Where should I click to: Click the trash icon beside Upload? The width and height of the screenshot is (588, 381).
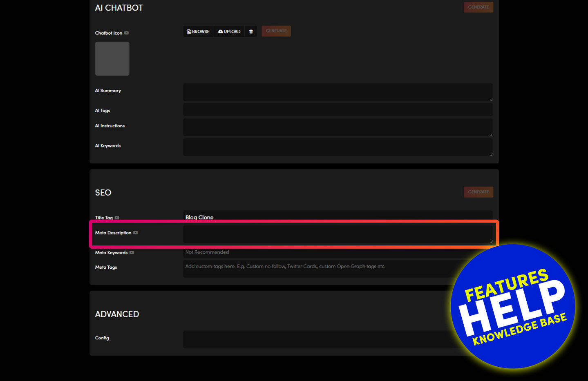pos(251,31)
